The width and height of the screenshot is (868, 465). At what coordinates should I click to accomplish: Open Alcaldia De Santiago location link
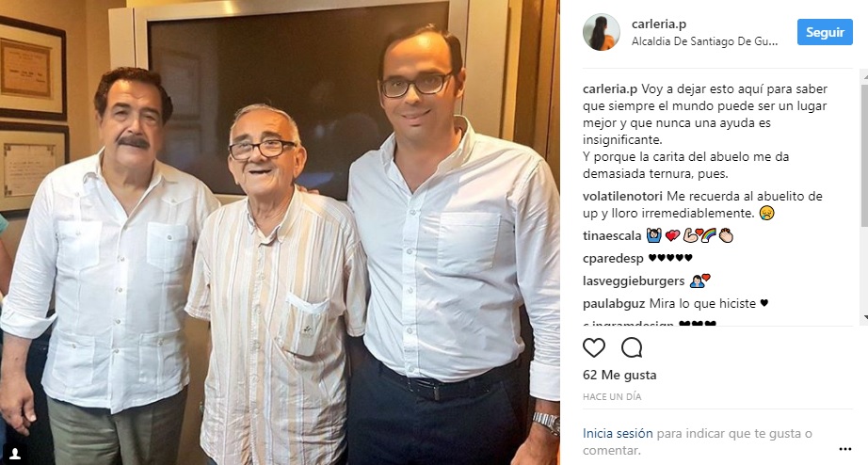[x=705, y=41]
